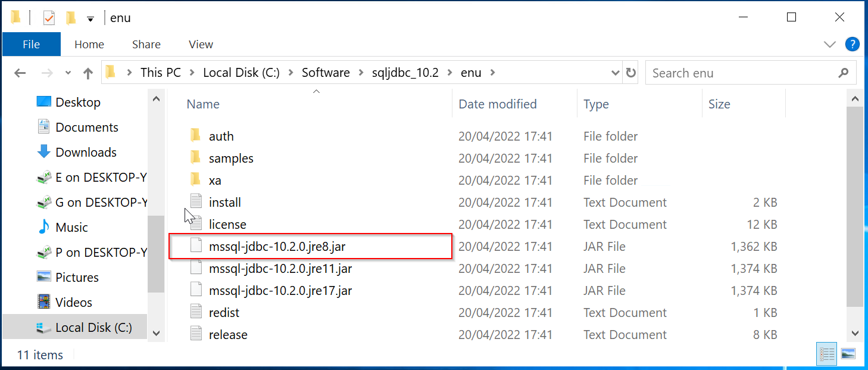Viewport: 868px width, 370px height.
Task: Sort by Date modified column header
Action: (498, 104)
